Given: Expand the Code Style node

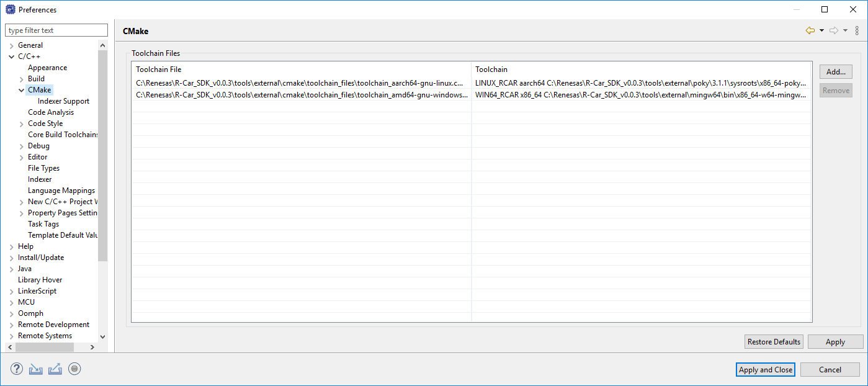Looking at the screenshot, I should tap(22, 123).
